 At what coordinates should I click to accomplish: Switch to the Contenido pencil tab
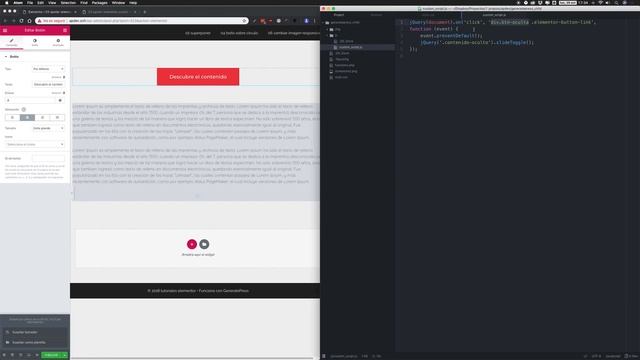[11, 42]
